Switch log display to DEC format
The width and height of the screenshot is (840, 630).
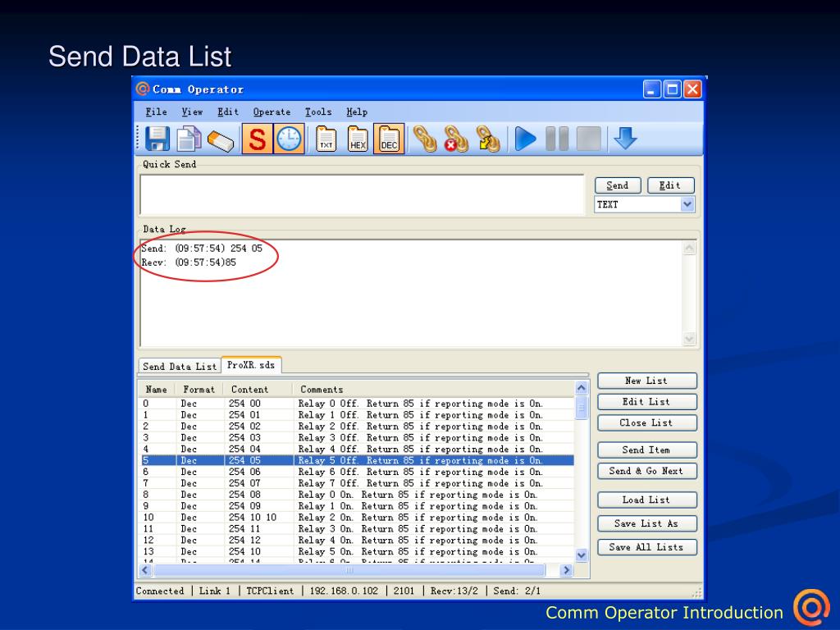389,139
